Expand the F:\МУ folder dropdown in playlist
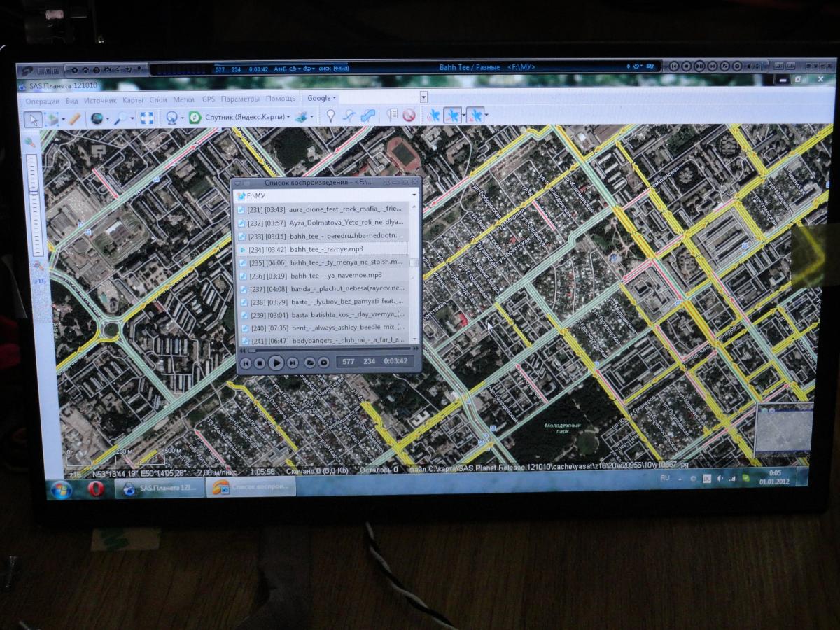Image resolution: width=840 pixels, height=630 pixels. coord(414,195)
